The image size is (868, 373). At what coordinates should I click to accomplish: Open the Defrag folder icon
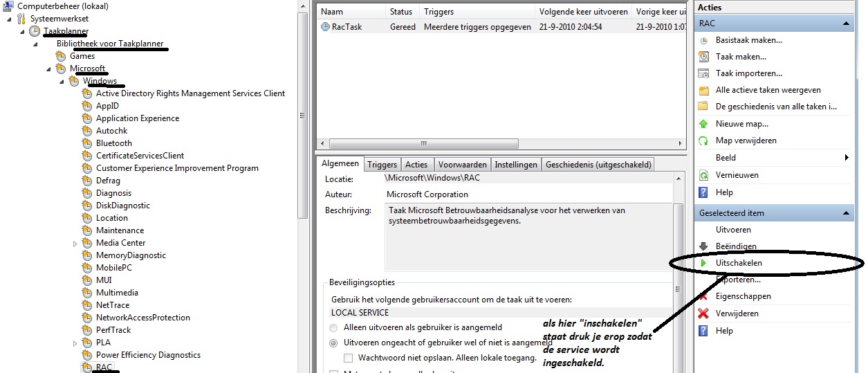(x=87, y=181)
